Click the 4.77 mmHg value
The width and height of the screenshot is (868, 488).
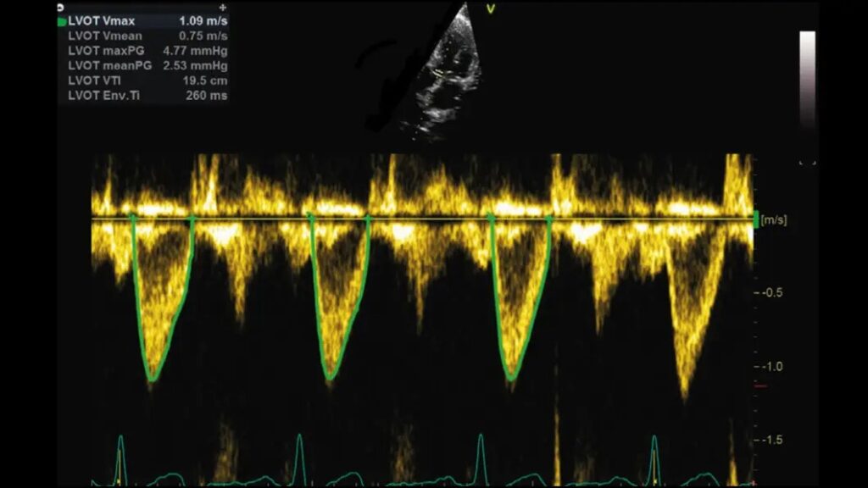coord(196,51)
